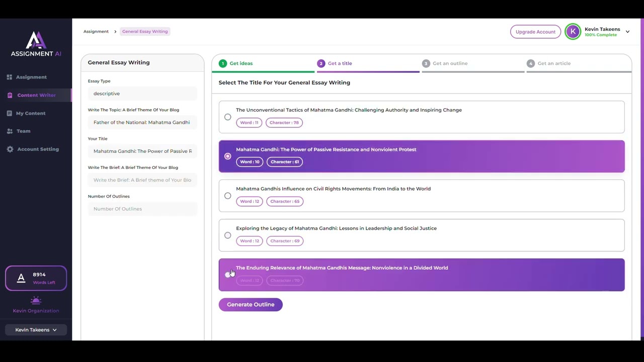Click the 100% Complete progress indicator

(x=600, y=35)
